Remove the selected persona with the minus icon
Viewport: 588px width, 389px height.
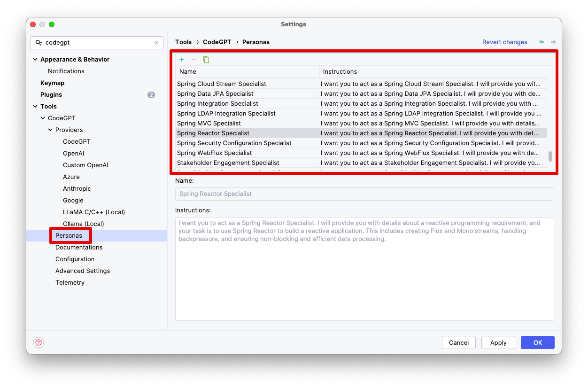point(194,60)
